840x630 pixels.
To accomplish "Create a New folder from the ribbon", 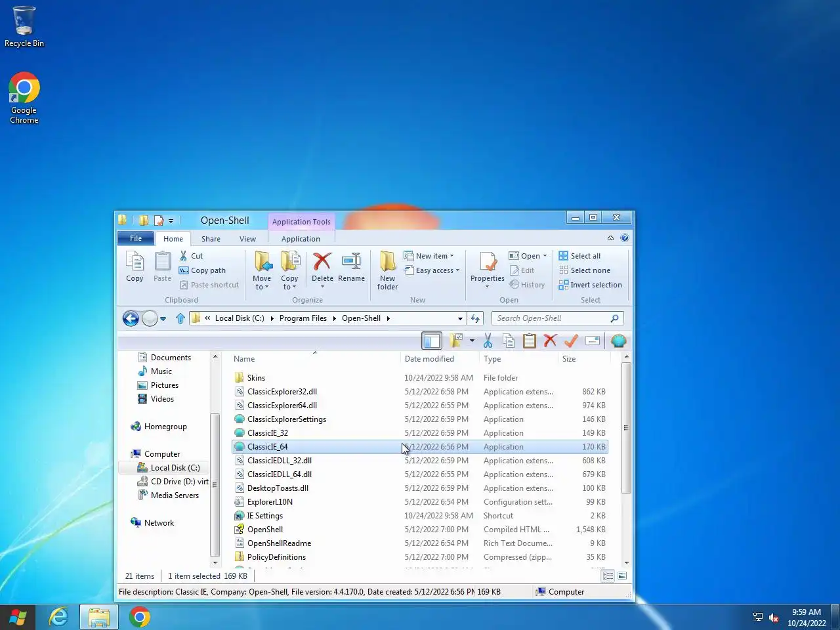I will click(387, 270).
